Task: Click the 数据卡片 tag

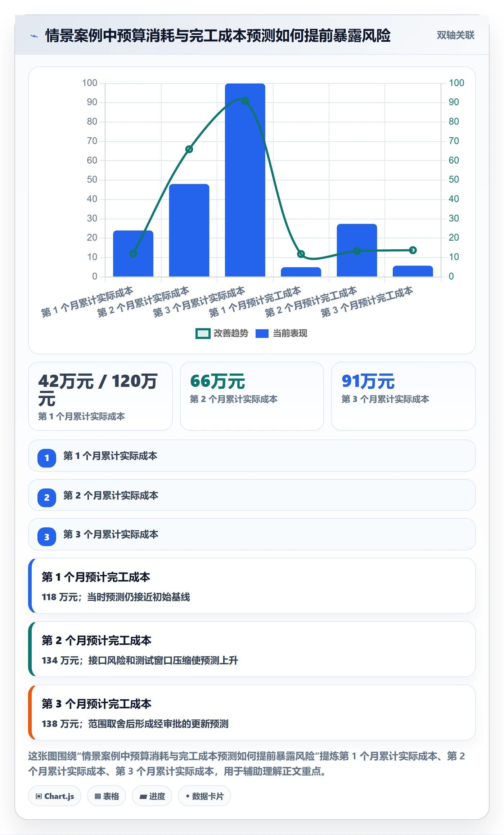Action: point(204,796)
